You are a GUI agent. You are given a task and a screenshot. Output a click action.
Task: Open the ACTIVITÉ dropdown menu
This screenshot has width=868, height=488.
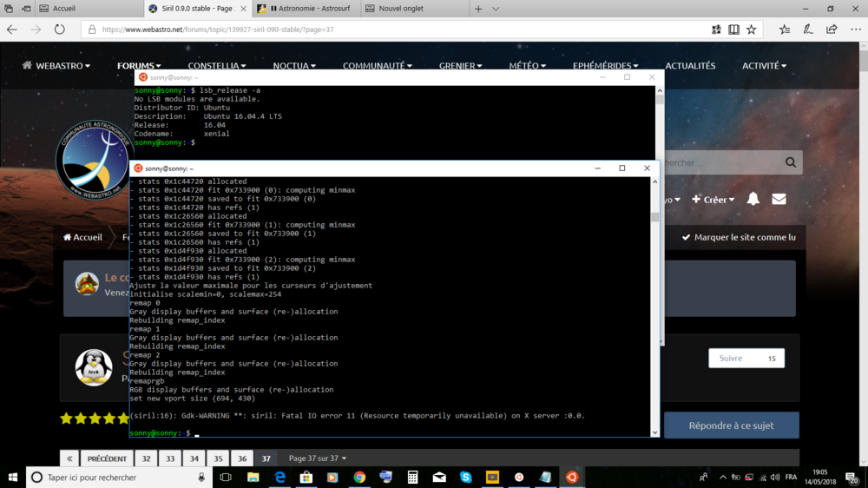tap(764, 66)
